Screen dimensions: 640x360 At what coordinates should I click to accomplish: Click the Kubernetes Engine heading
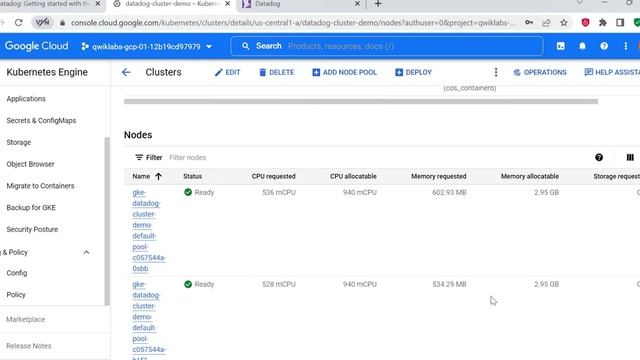47,72
